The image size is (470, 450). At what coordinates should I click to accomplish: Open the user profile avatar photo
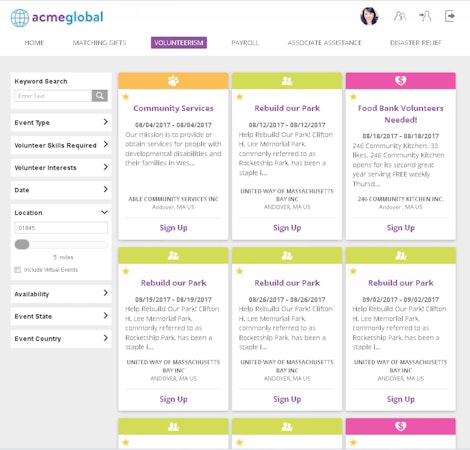click(369, 16)
